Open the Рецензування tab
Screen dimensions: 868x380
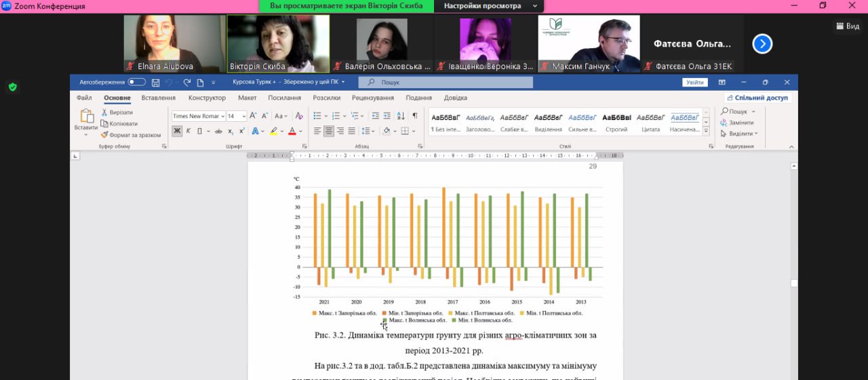pos(372,98)
